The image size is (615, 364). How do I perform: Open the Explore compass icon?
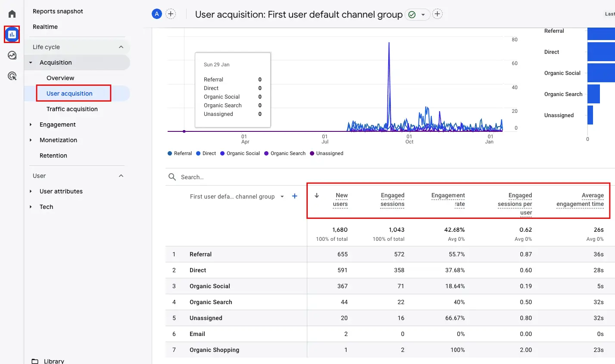pyautogui.click(x=11, y=55)
